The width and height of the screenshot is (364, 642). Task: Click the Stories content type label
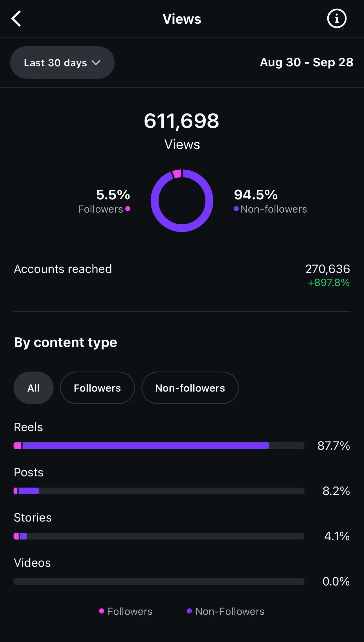point(32,517)
